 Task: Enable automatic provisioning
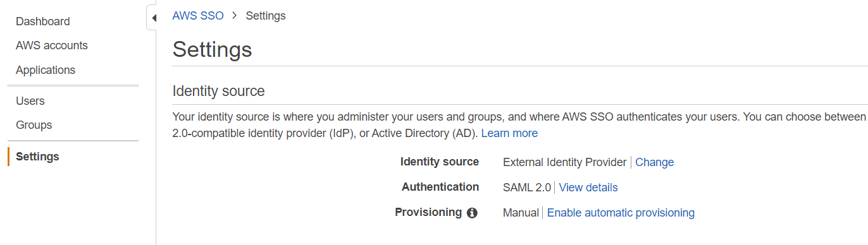621,213
